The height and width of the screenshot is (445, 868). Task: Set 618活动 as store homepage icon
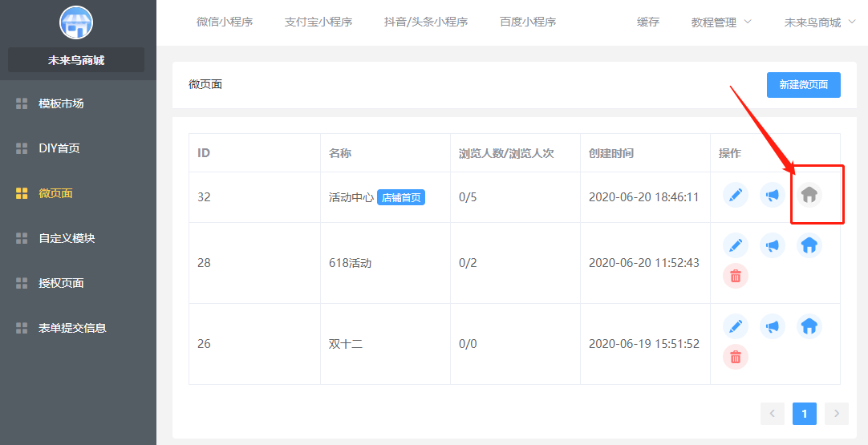pyautogui.click(x=809, y=245)
